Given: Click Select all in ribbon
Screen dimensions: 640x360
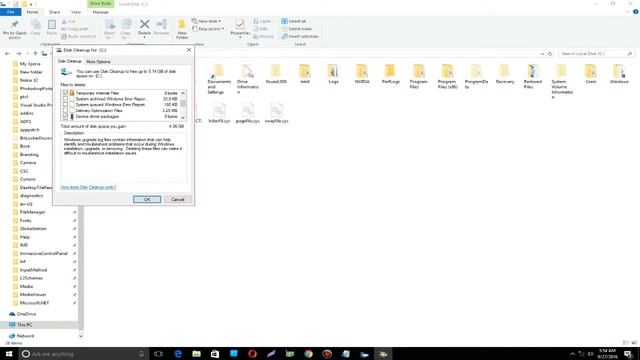Looking at the screenshot, I should click(x=293, y=21).
